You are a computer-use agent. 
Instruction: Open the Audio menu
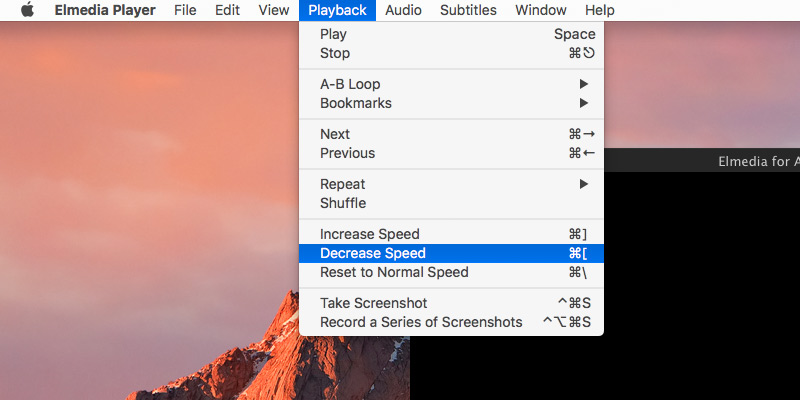click(x=403, y=10)
